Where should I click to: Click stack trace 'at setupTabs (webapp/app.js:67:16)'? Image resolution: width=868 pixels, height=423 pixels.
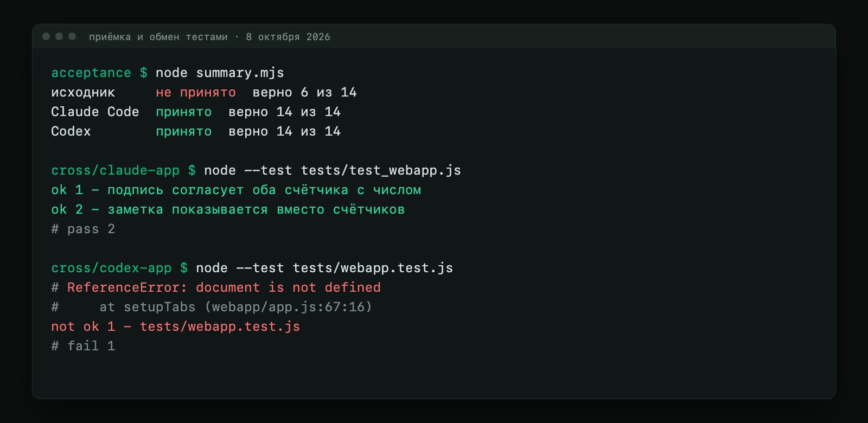point(235,307)
